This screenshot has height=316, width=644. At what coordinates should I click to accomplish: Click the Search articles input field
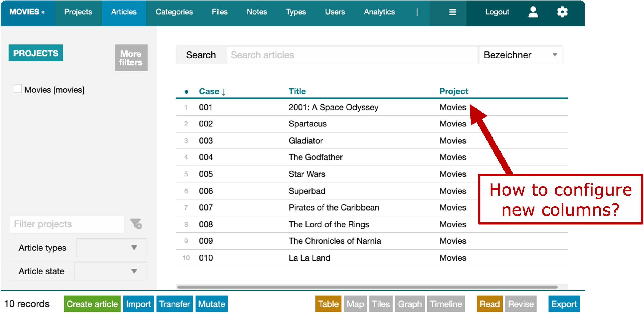352,55
